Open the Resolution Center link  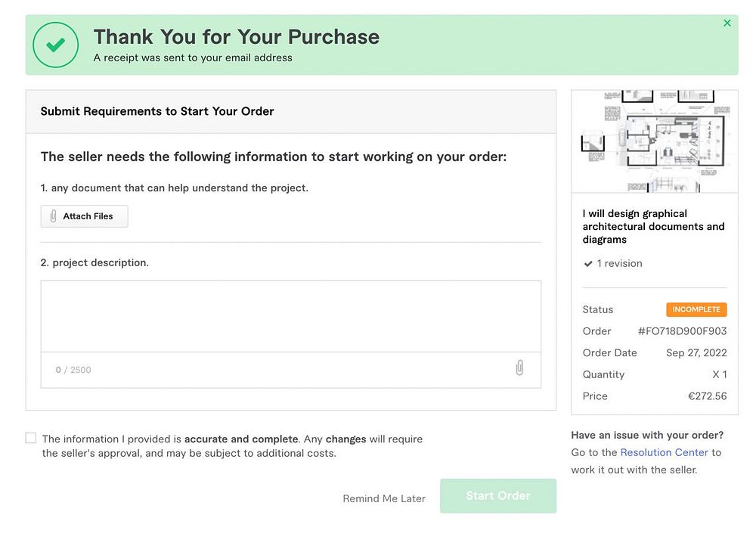click(x=664, y=452)
